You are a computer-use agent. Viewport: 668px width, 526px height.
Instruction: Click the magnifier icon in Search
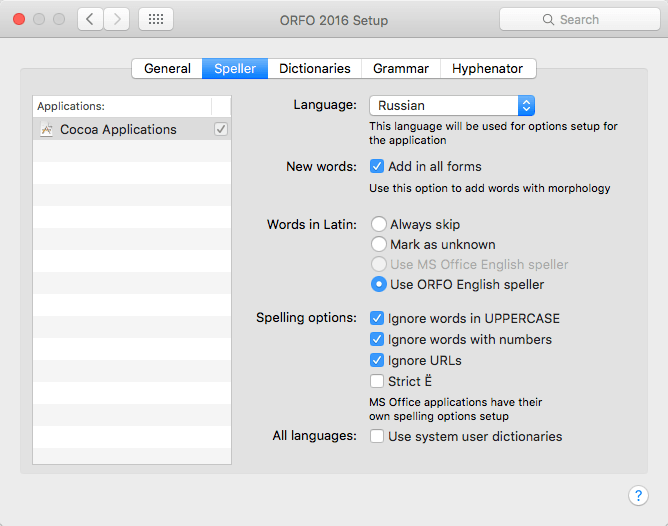[548, 20]
